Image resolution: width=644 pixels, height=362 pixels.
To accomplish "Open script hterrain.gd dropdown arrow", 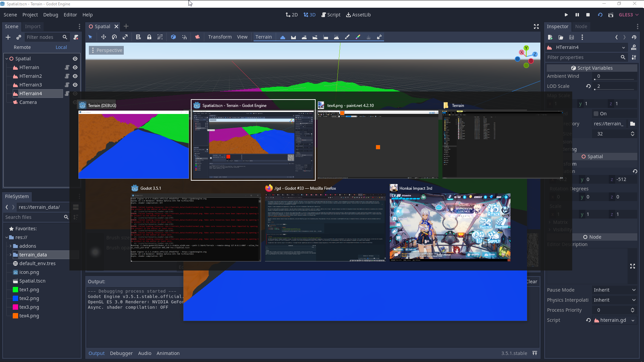I will coord(633,320).
